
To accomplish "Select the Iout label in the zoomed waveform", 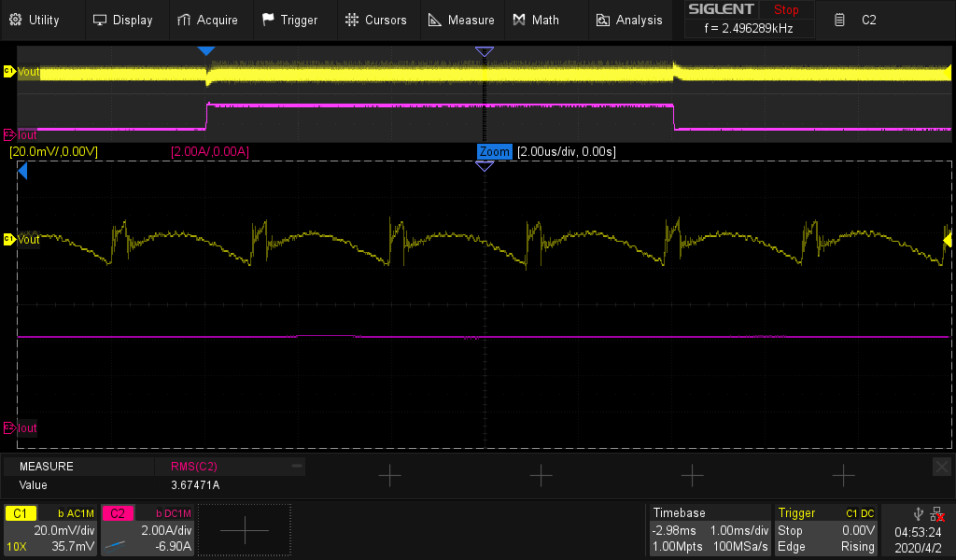I will [x=27, y=428].
